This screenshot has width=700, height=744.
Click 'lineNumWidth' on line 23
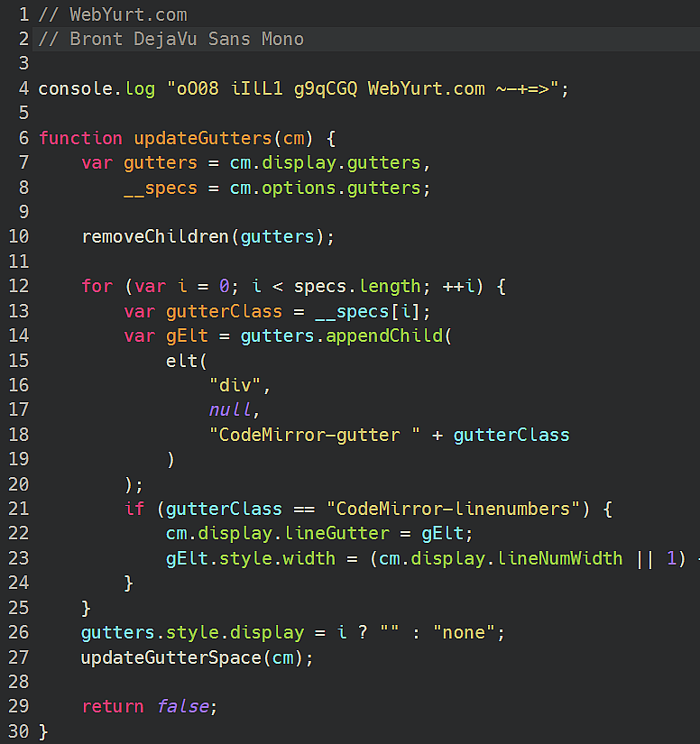(559, 558)
